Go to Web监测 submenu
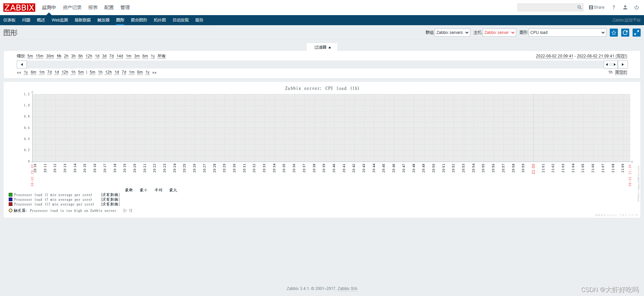Screen dimensions: 644x296 pyautogui.click(x=60, y=20)
